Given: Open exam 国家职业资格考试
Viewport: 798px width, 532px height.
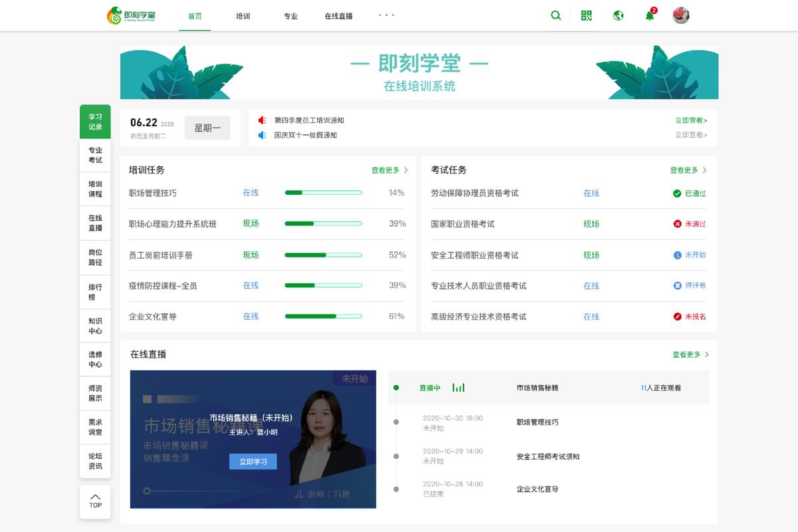Looking at the screenshot, I should click(x=463, y=224).
